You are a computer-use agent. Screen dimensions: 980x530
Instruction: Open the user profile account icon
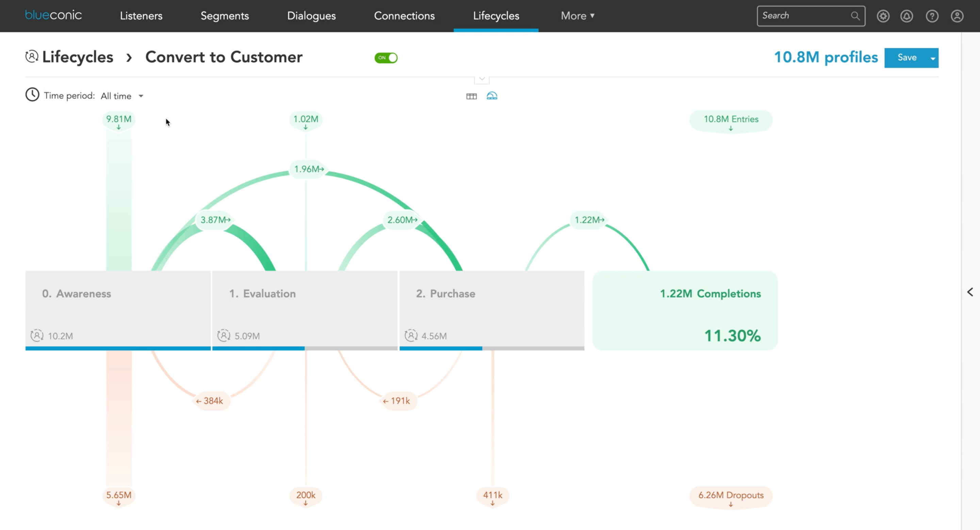tap(958, 16)
